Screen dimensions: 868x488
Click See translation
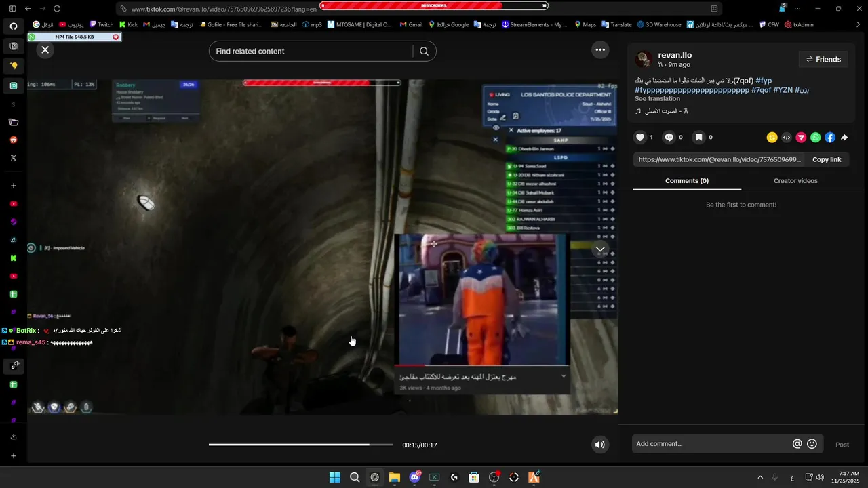657,99
